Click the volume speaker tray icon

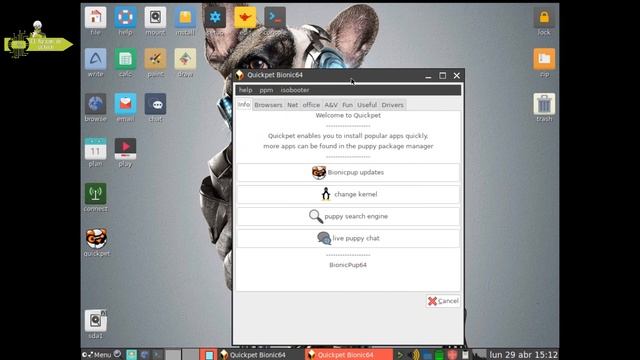pos(414,355)
